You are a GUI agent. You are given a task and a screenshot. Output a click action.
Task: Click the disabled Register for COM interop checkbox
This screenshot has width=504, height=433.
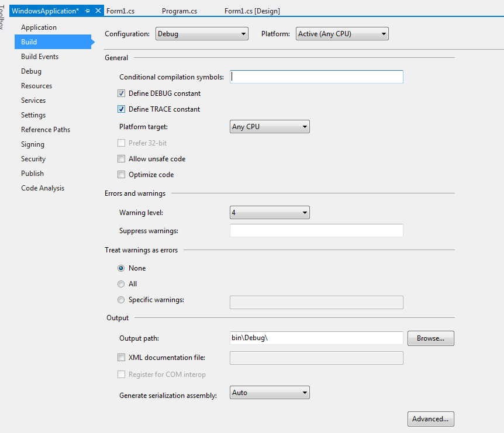121,374
